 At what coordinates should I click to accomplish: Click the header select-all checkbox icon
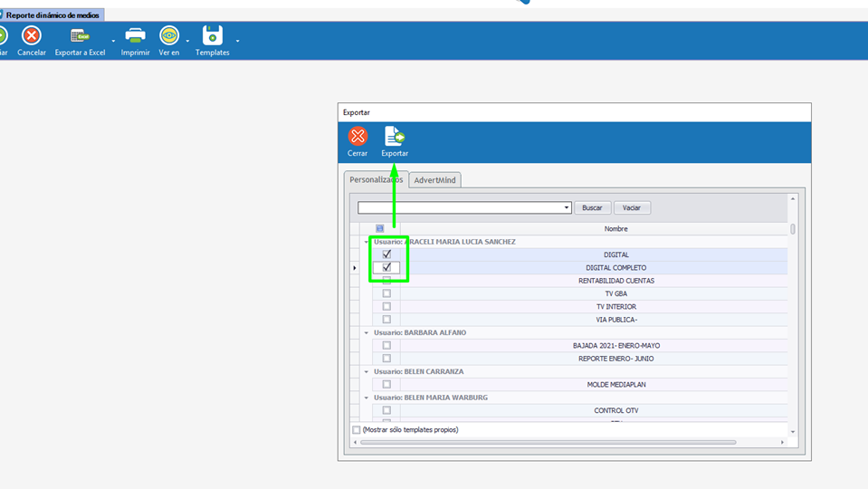[x=380, y=229]
